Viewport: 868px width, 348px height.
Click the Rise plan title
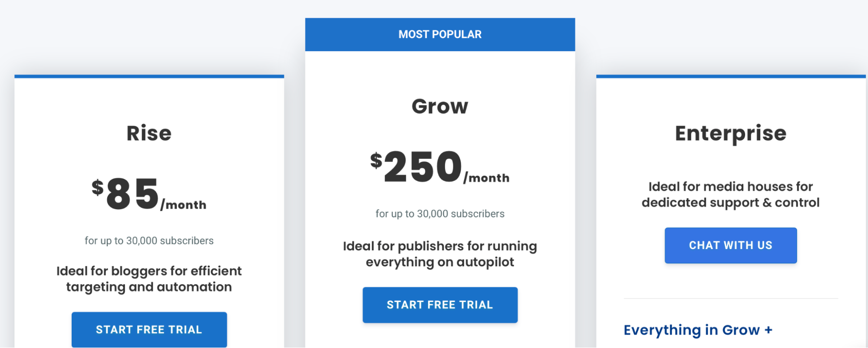(x=149, y=133)
